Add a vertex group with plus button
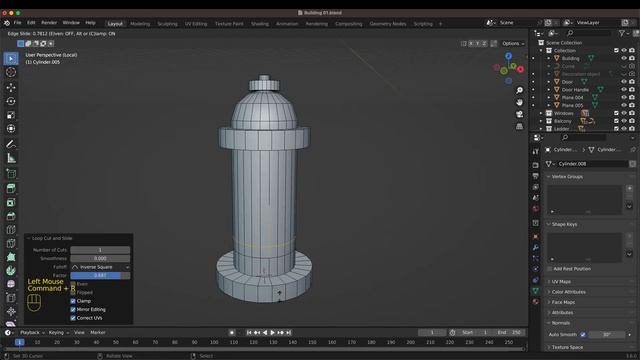Viewport: 640px width, 360px height. (629, 189)
